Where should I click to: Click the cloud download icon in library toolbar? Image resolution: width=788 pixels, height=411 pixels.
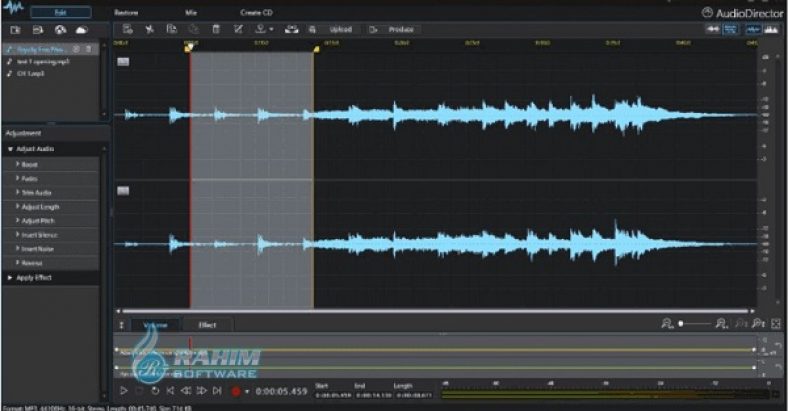tap(81, 30)
